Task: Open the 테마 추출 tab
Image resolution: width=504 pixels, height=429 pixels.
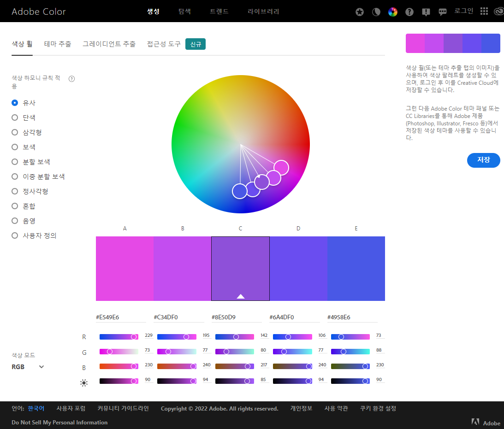Action: pyautogui.click(x=58, y=44)
